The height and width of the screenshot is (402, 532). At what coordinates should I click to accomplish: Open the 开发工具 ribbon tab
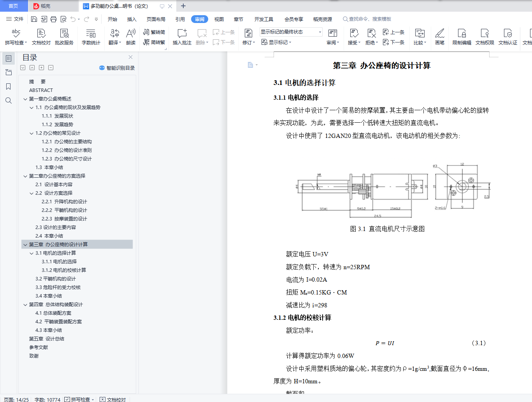(264, 19)
